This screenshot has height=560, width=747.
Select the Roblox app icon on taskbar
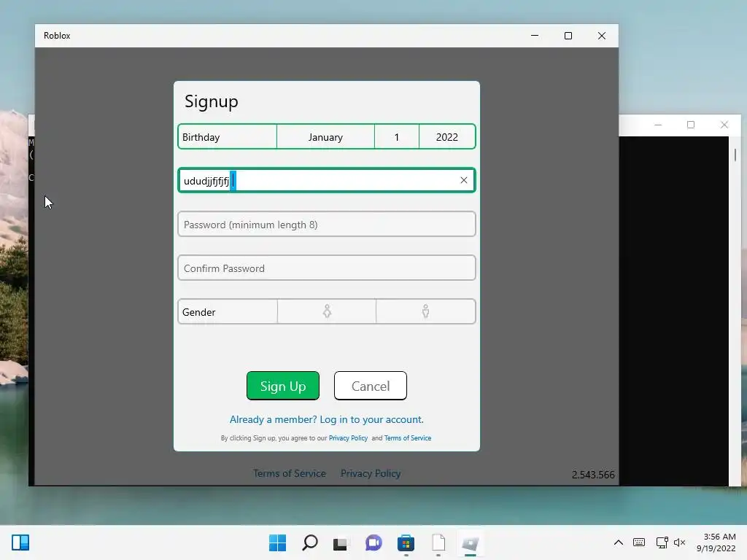click(471, 543)
